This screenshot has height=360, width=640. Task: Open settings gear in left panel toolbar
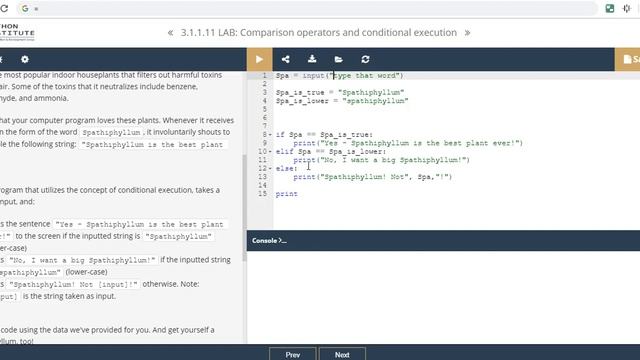(25, 59)
